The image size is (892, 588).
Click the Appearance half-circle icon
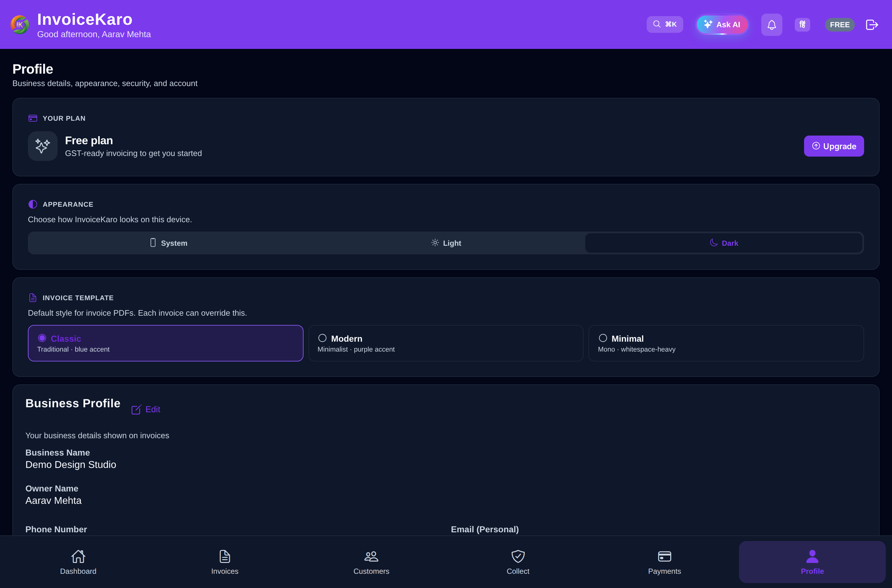33,204
